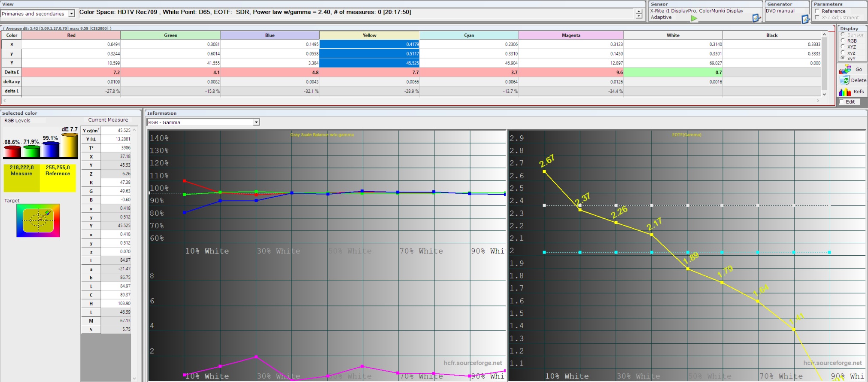868x382 pixels.
Task: Click the measures table scroll-up arrow
Action: pos(824,34)
